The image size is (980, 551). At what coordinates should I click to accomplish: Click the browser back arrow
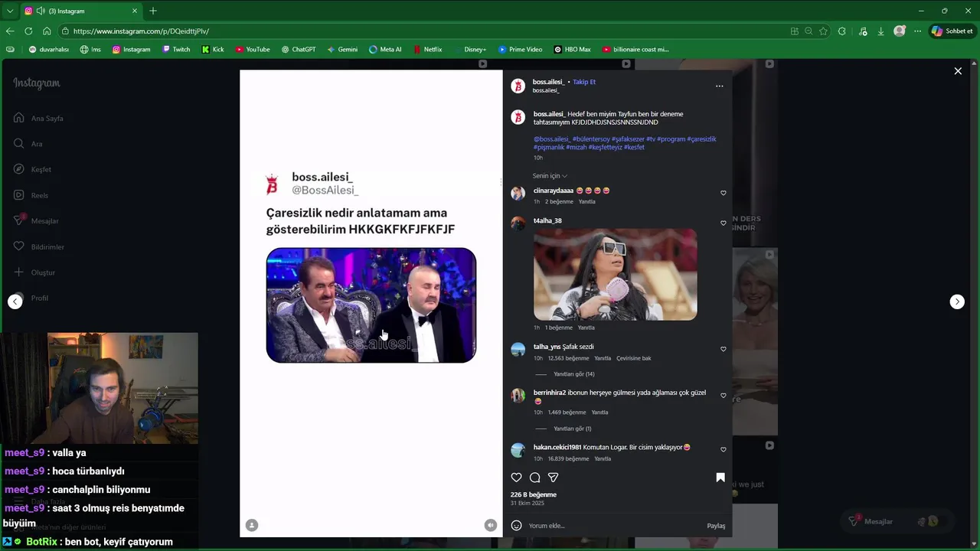pos(10,31)
